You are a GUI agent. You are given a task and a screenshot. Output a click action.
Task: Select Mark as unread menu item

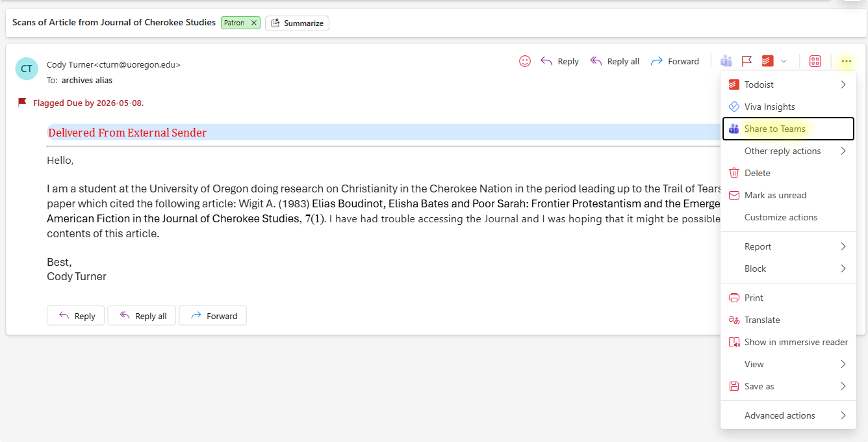tap(788, 195)
